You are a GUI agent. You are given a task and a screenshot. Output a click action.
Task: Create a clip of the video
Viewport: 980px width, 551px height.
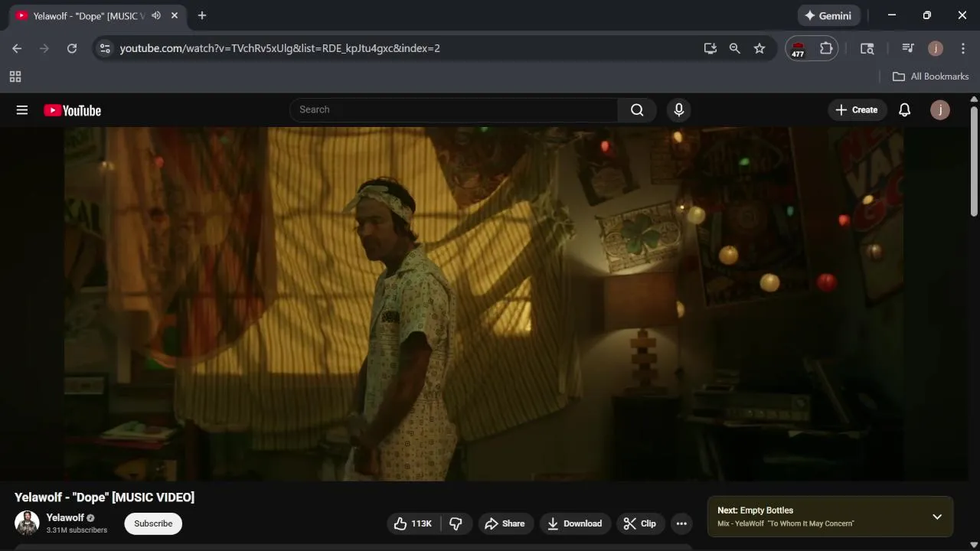(640, 523)
